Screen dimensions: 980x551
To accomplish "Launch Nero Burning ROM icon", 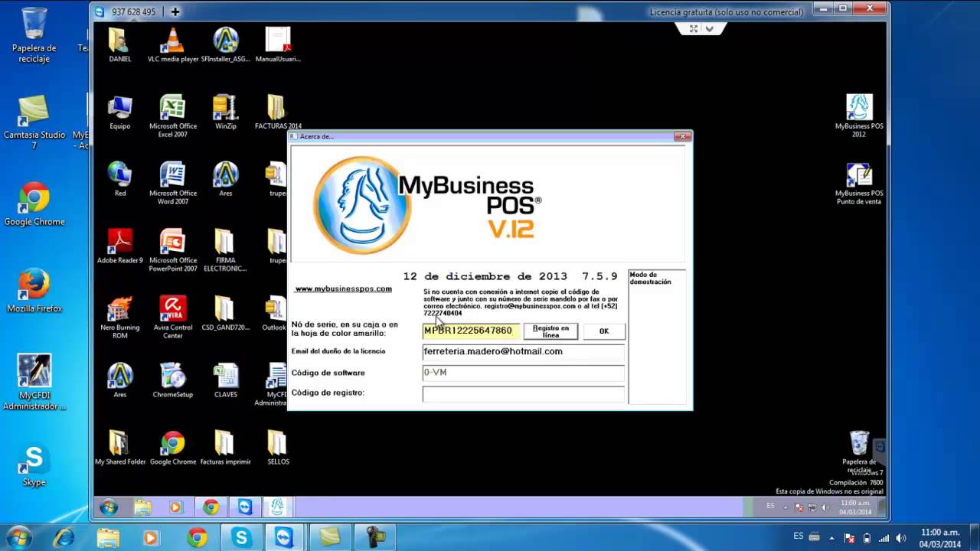I will click(x=119, y=318).
